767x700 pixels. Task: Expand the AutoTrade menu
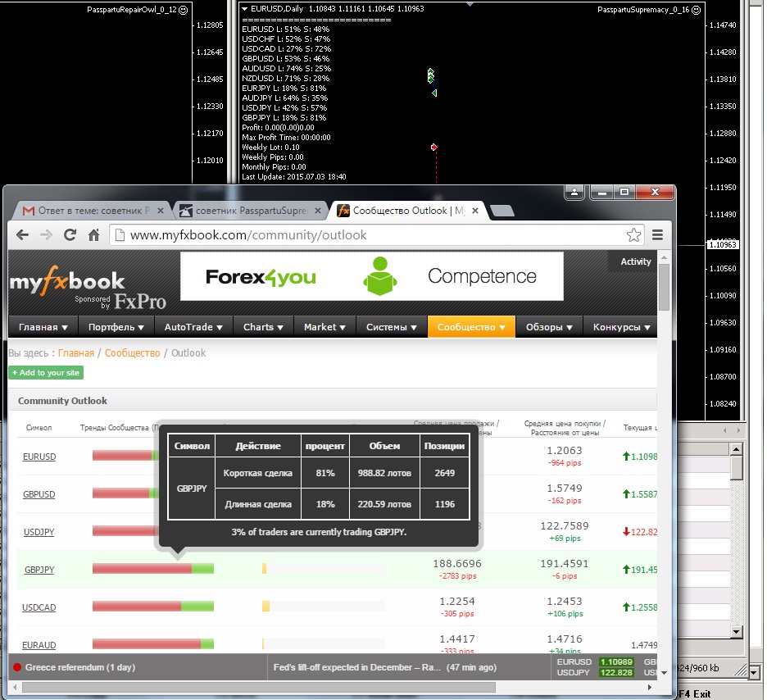[193, 327]
